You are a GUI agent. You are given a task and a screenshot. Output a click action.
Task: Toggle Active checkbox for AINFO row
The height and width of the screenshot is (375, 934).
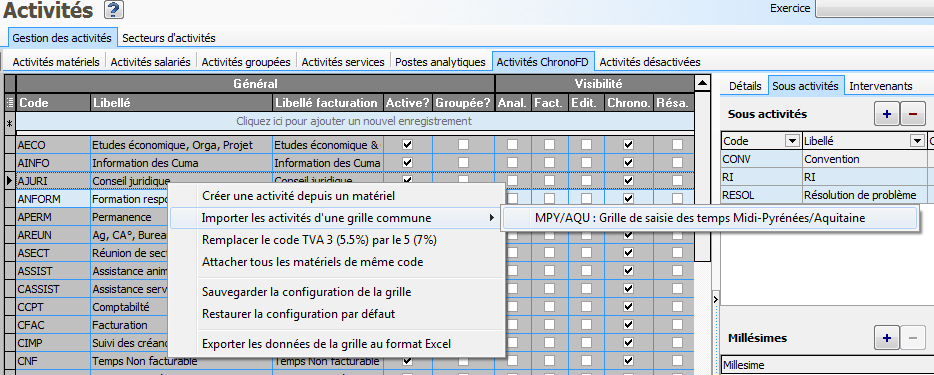point(407,162)
